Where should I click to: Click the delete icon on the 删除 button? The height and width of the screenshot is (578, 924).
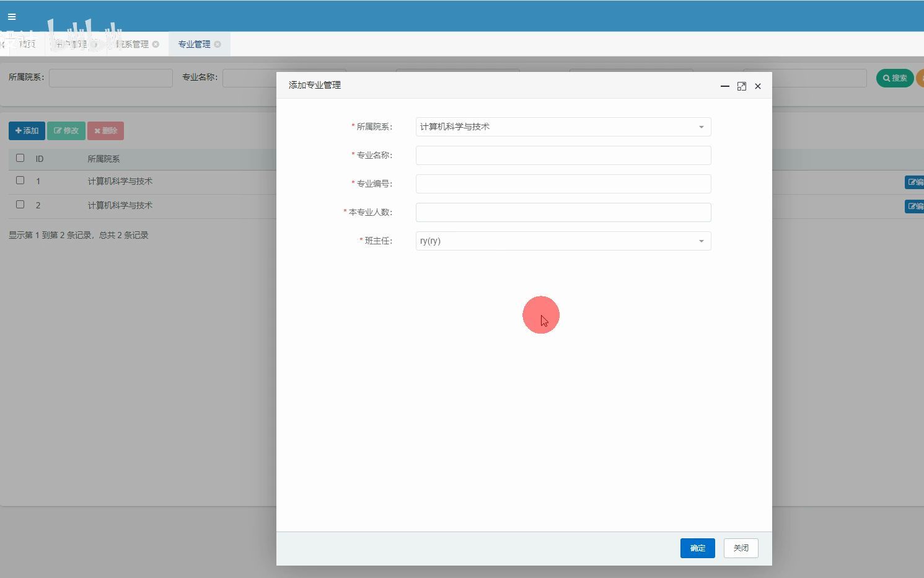[x=97, y=131]
